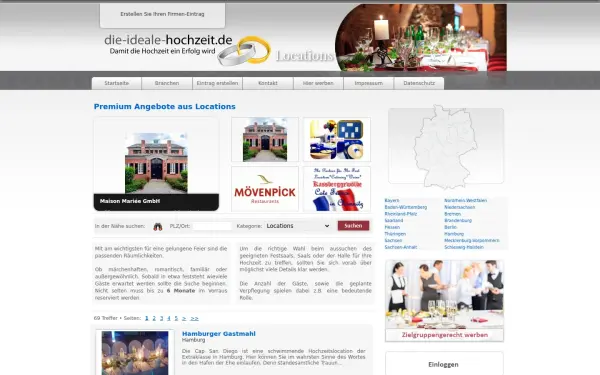Select the Saarland state link
The width and height of the screenshot is (600, 375).
[x=394, y=220]
